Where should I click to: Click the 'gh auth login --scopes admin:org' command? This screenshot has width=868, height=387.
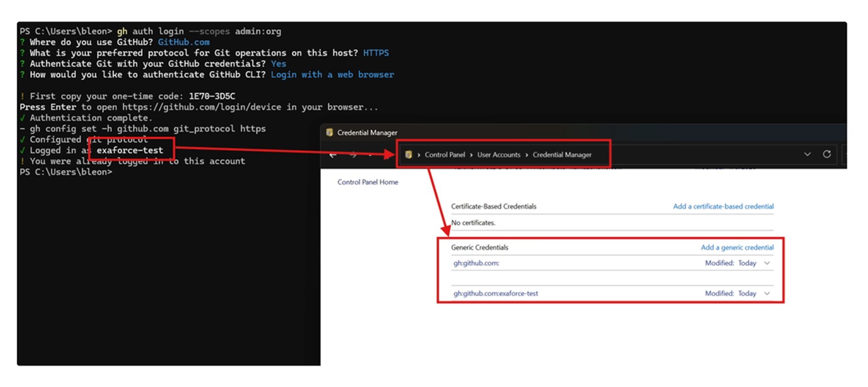(199, 31)
